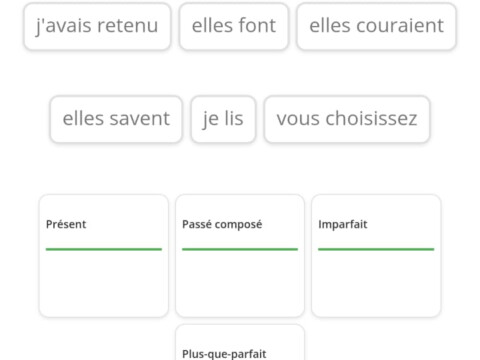Click the Plus-que-parfait heading text
Viewport: 480px width, 360px height.
[x=224, y=354]
